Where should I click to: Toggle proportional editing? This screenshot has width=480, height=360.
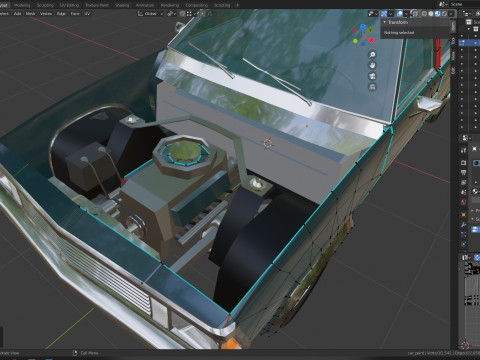coord(202,14)
